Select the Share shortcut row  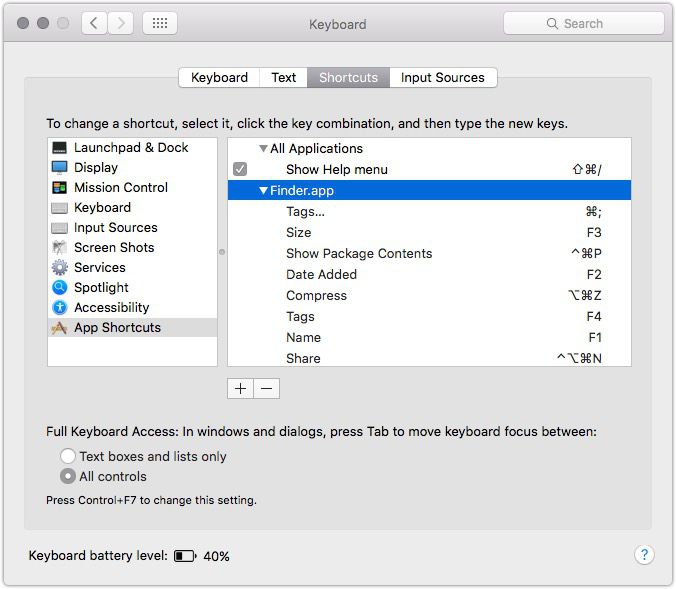click(x=429, y=358)
